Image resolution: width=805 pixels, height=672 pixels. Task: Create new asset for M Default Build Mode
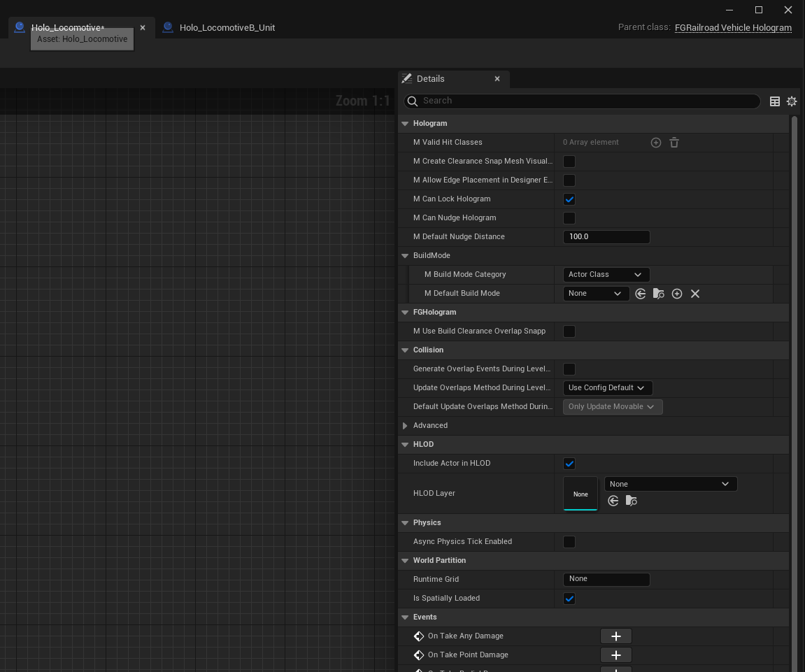pos(677,294)
